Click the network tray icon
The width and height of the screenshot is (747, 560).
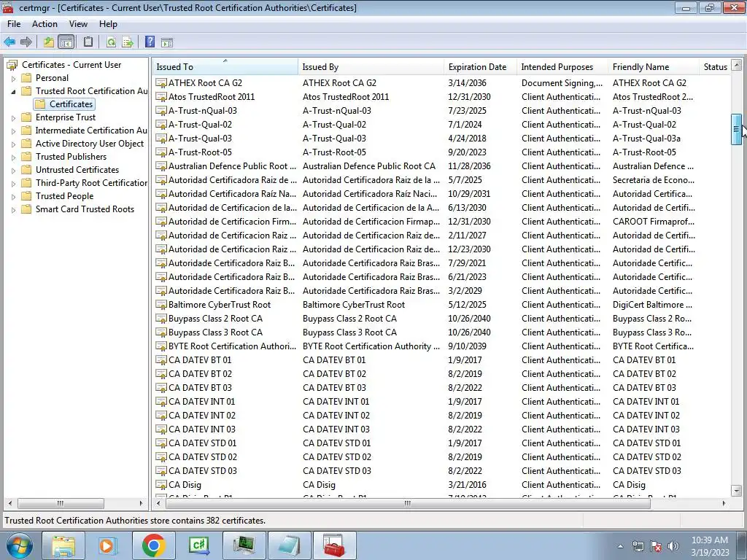638,546
